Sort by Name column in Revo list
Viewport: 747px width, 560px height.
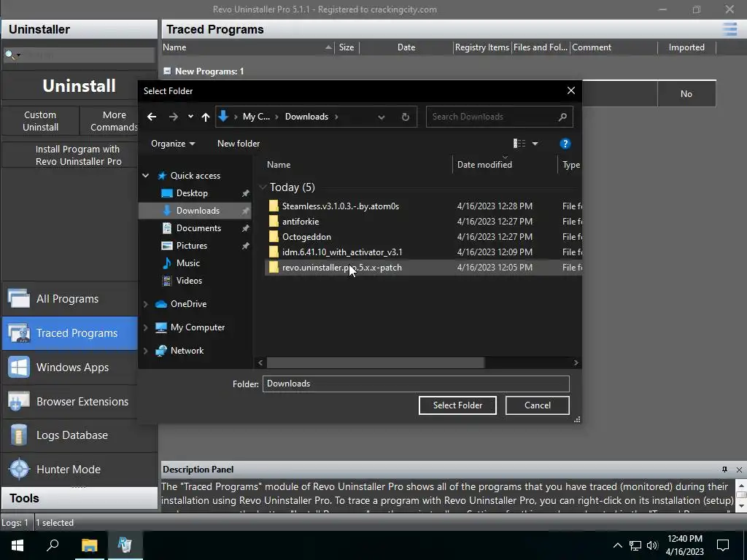248,47
